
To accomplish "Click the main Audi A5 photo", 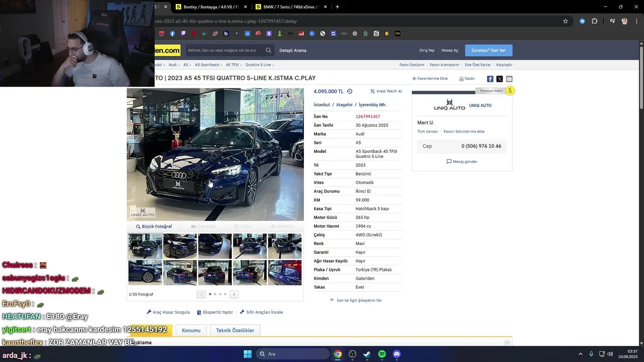I will pos(215,154).
